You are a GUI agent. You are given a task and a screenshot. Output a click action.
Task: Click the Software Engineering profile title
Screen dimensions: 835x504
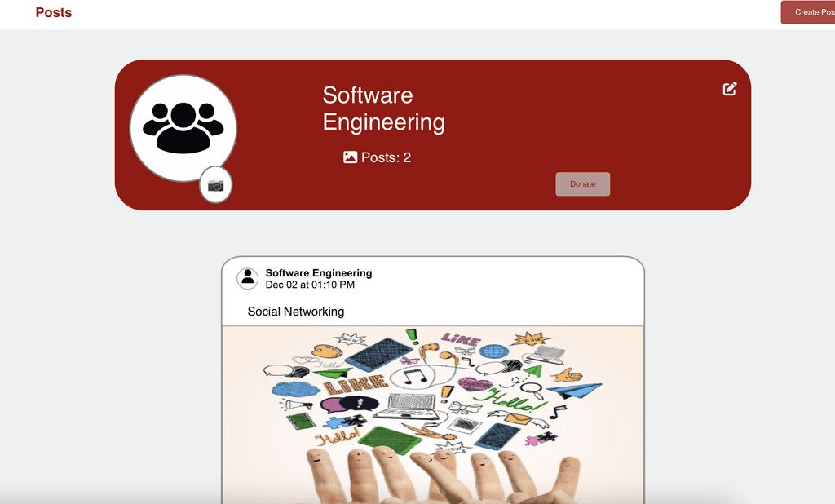(x=383, y=108)
